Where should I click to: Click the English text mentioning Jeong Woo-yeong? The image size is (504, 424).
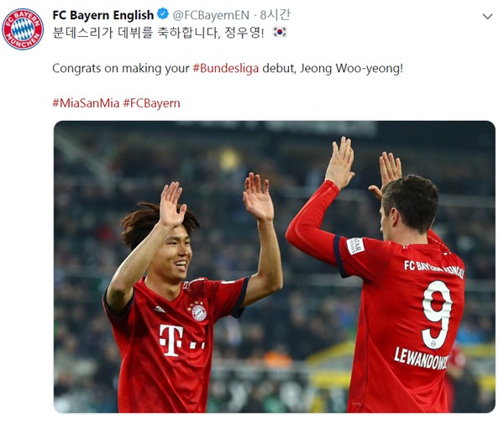point(228,68)
